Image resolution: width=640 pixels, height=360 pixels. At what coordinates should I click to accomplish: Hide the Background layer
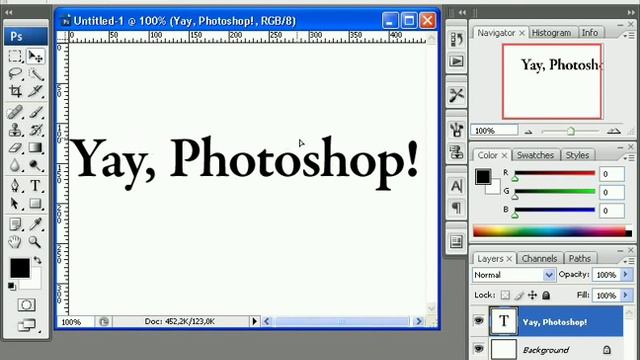[479, 349]
